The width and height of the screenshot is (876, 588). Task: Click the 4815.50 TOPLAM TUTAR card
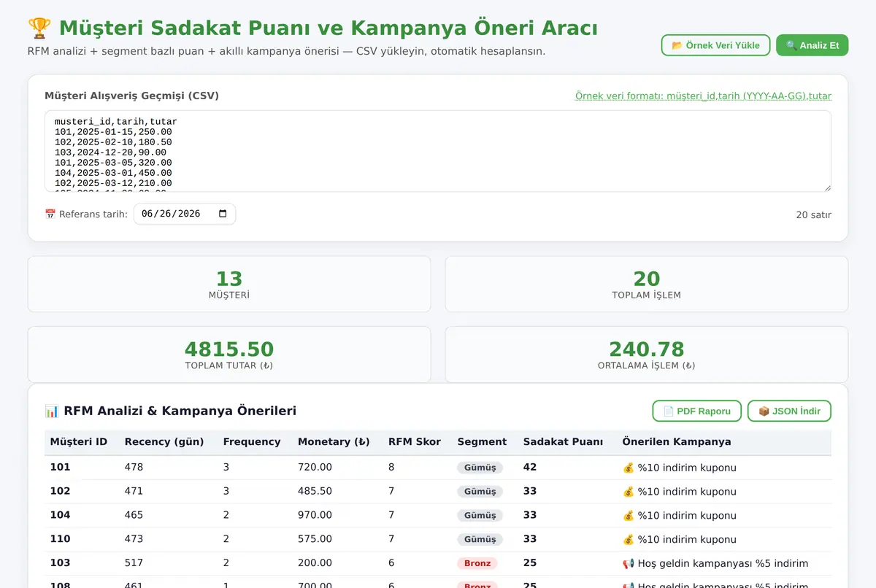tap(229, 355)
